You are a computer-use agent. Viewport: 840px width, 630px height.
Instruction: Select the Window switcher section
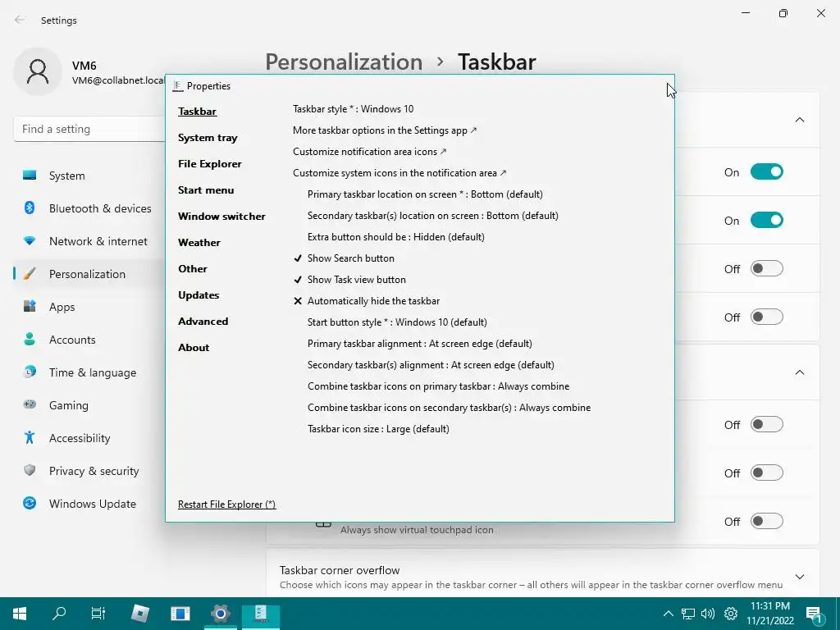221,217
